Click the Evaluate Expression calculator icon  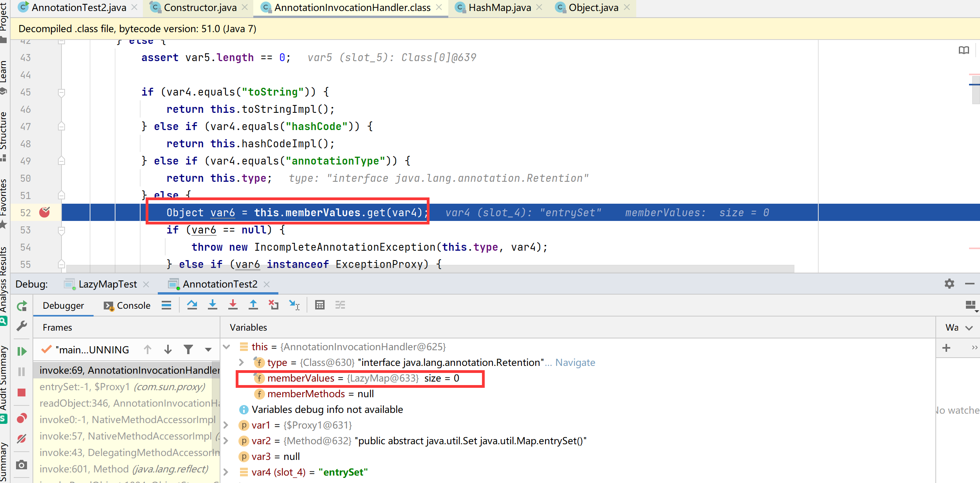point(320,305)
